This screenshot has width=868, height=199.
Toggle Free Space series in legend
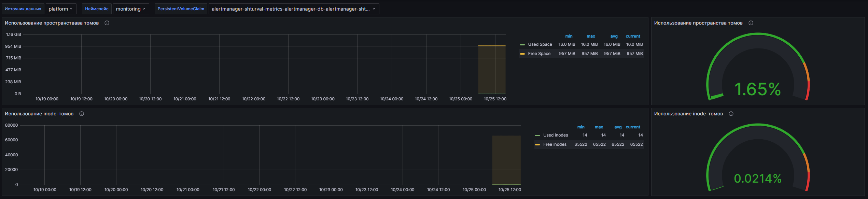[539, 54]
